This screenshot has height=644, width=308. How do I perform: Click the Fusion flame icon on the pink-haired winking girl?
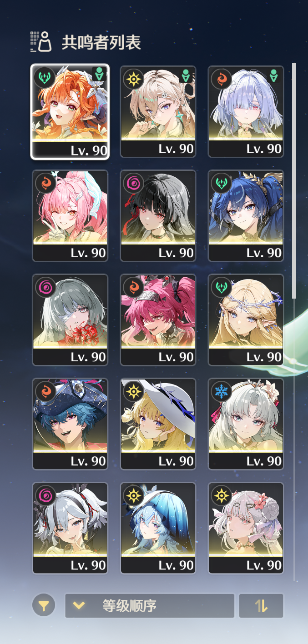click(45, 183)
